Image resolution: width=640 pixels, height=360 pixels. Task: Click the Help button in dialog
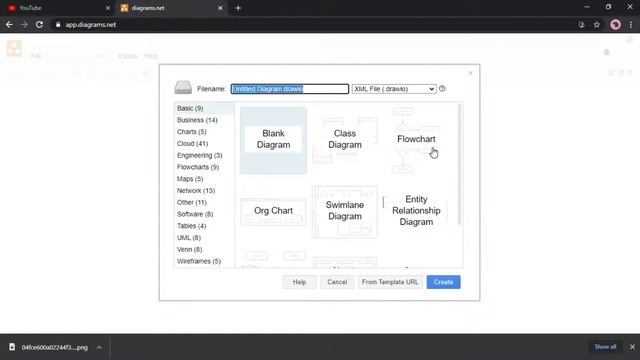(299, 282)
